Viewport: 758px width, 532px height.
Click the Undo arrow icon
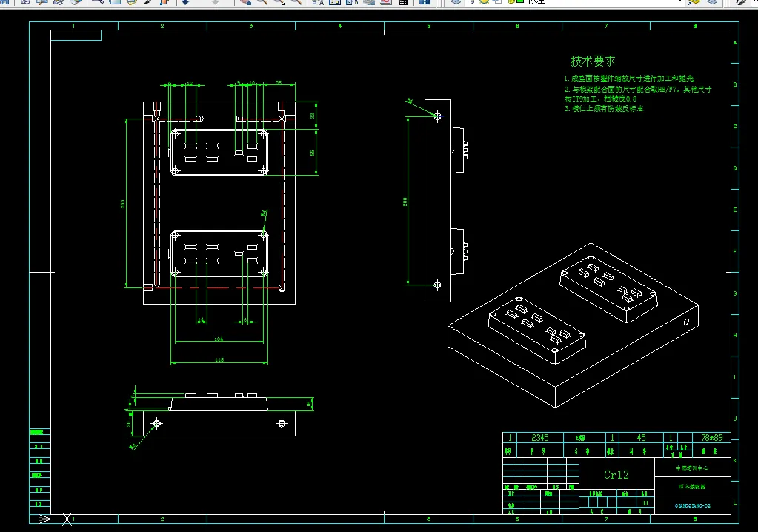(185, 1)
